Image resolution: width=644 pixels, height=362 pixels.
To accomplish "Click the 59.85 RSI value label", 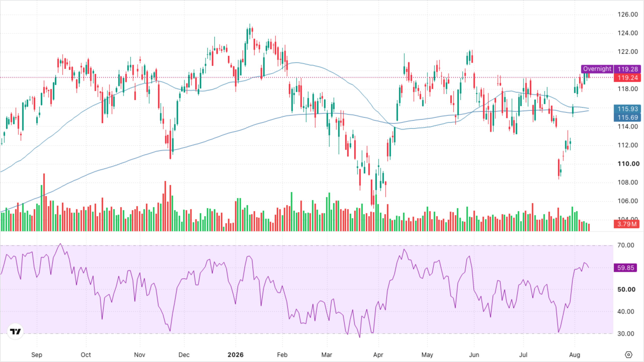I will pyautogui.click(x=626, y=268).
